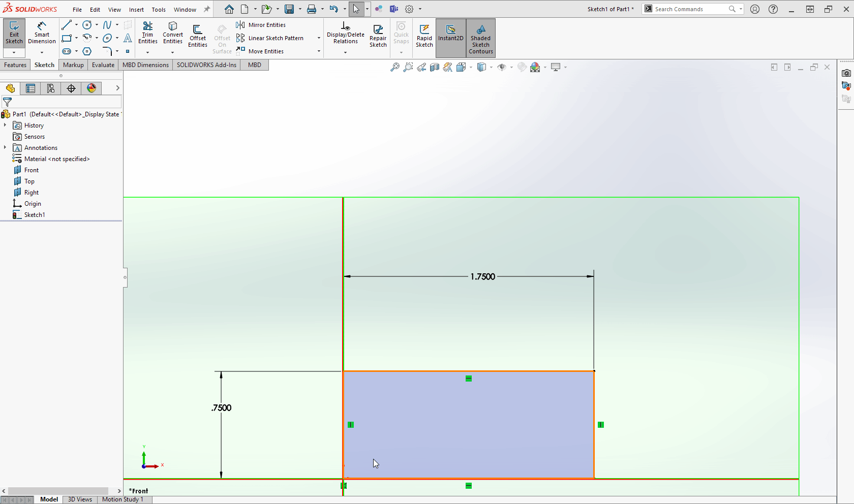Open Hide/Show Items eye toggle

point(502,67)
